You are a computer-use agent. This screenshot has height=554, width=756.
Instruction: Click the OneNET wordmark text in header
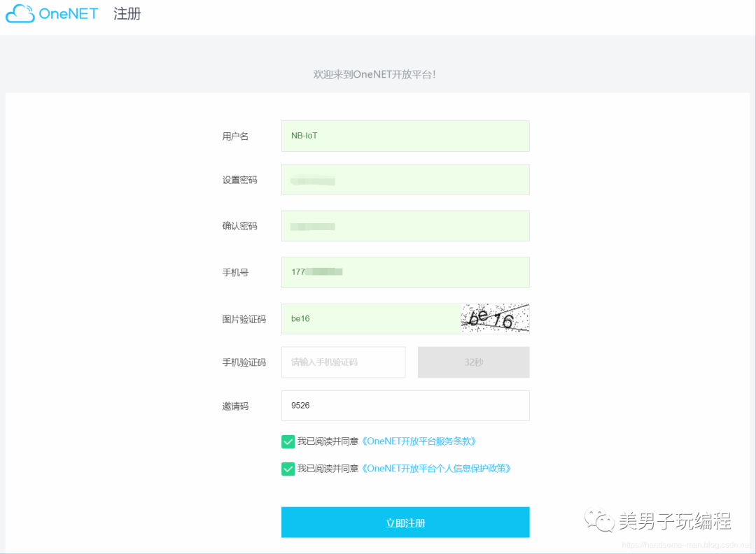(x=68, y=13)
